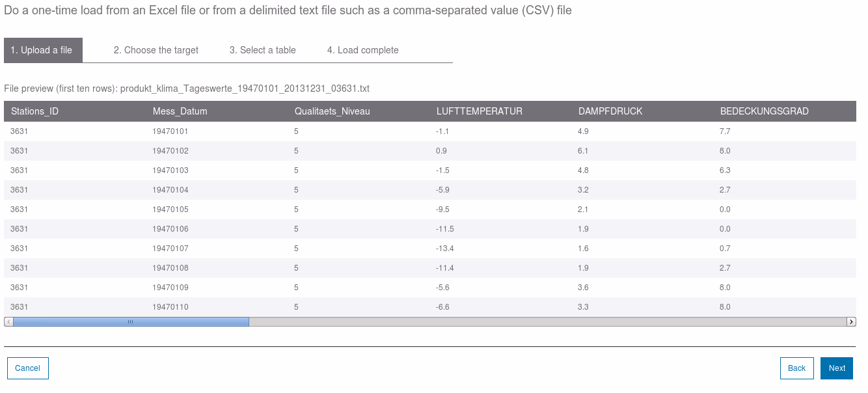Select the -13.4 temperature cell
This screenshot has height=393, width=868.
[446, 249]
